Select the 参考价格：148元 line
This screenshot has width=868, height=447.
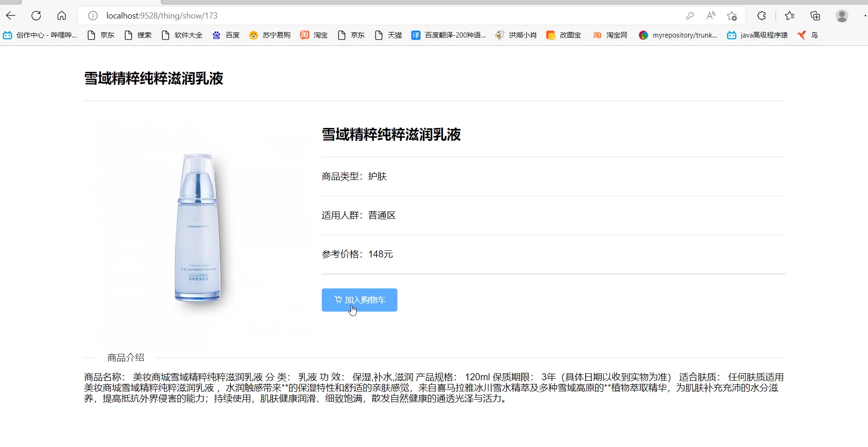click(x=357, y=254)
